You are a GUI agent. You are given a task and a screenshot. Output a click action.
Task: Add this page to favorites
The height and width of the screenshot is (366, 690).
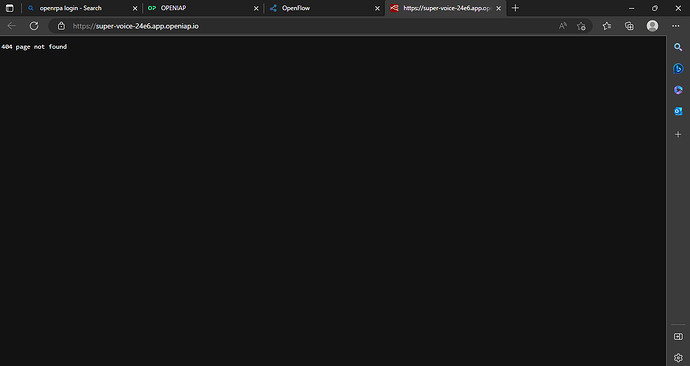click(581, 26)
